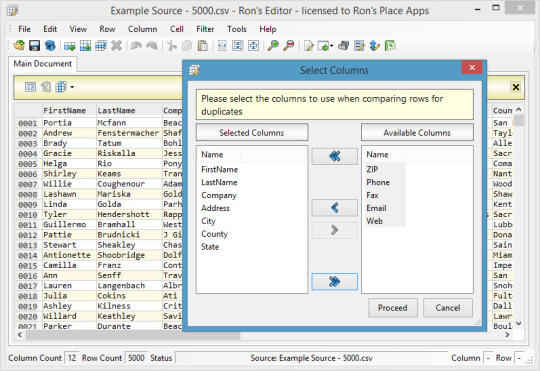Click the blue up-down sort arrows icon
The width and height of the screenshot is (540, 371).
click(375, 45)
